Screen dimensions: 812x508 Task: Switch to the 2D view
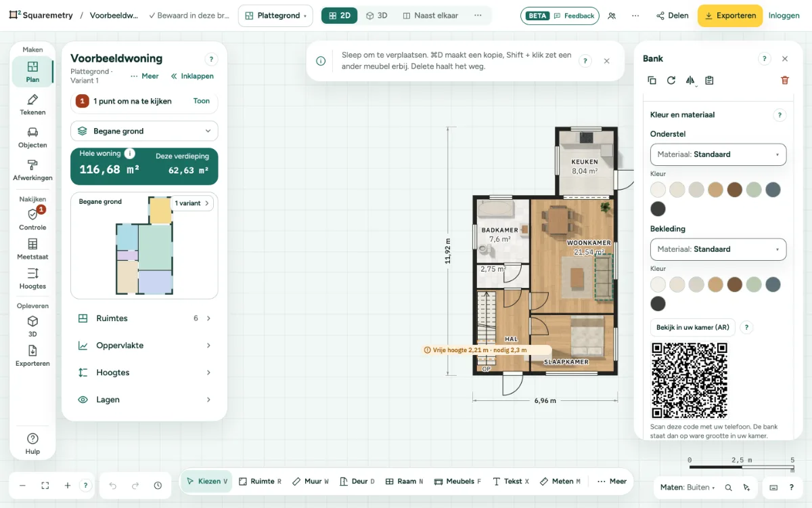(339, 16)
